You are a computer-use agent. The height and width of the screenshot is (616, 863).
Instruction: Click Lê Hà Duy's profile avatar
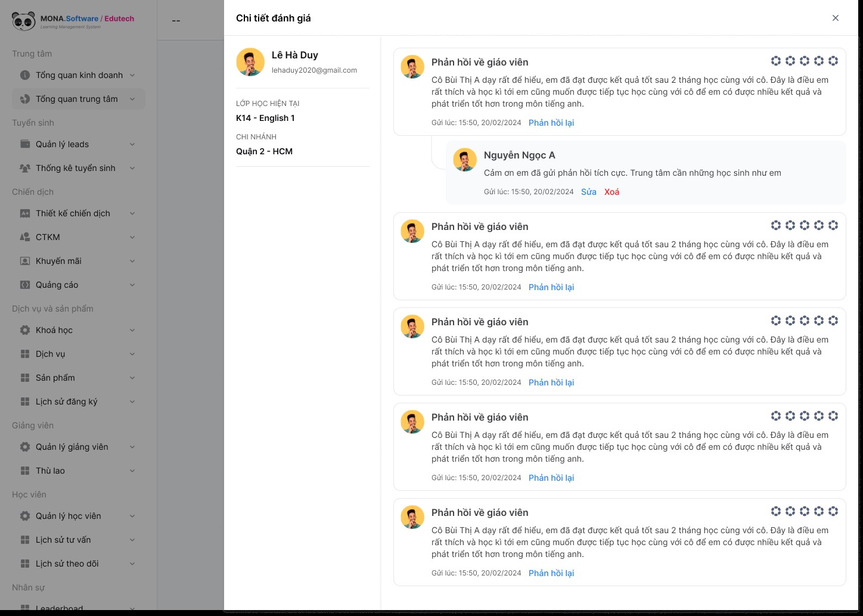pyautogui.click(x=250, y=62)
